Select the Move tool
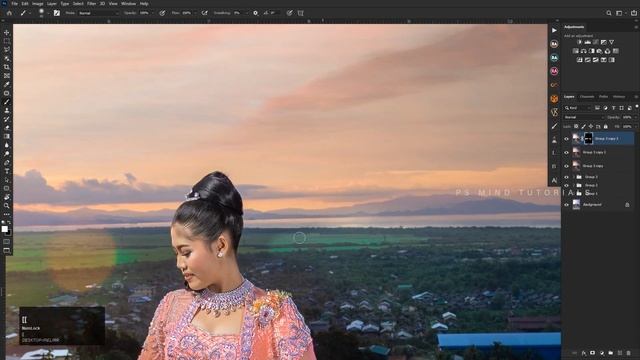The image size is (640, 360). (7, 32)
